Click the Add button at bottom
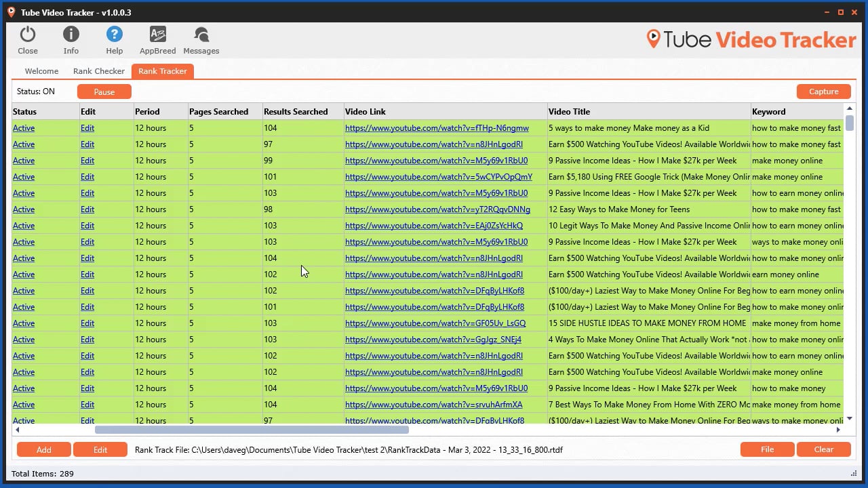 click(x=44, y=449)
